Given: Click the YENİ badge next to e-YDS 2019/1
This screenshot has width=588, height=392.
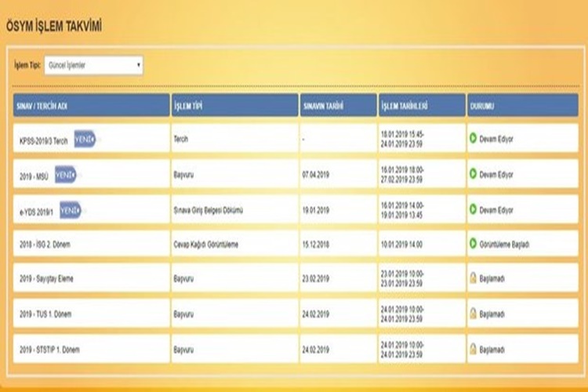Looking at the screenshot, I should click(71, 210).
